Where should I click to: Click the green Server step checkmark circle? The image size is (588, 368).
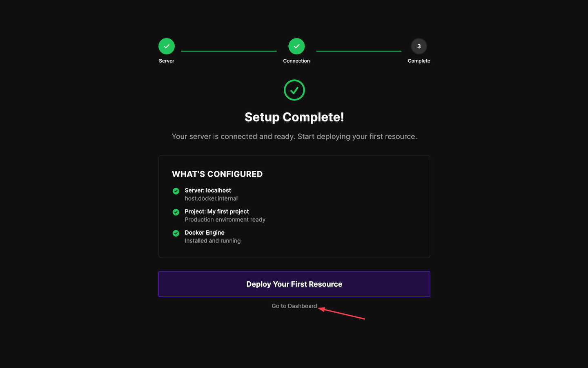[x=167, y=46]
